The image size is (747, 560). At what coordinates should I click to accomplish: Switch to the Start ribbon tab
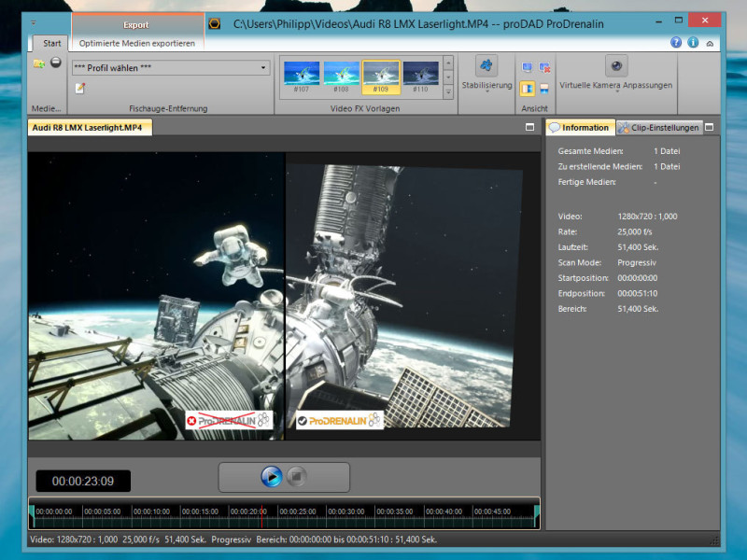pos(51,43)
